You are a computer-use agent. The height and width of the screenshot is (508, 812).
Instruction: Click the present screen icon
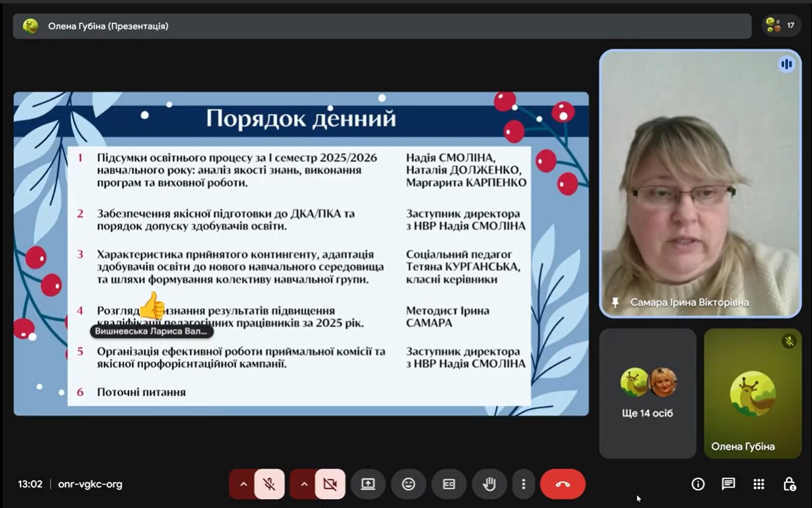coord(368,484)
